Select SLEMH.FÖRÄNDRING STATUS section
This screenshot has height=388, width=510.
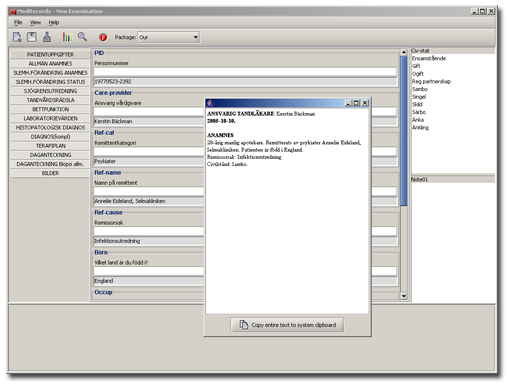click(x=50, y=82)
